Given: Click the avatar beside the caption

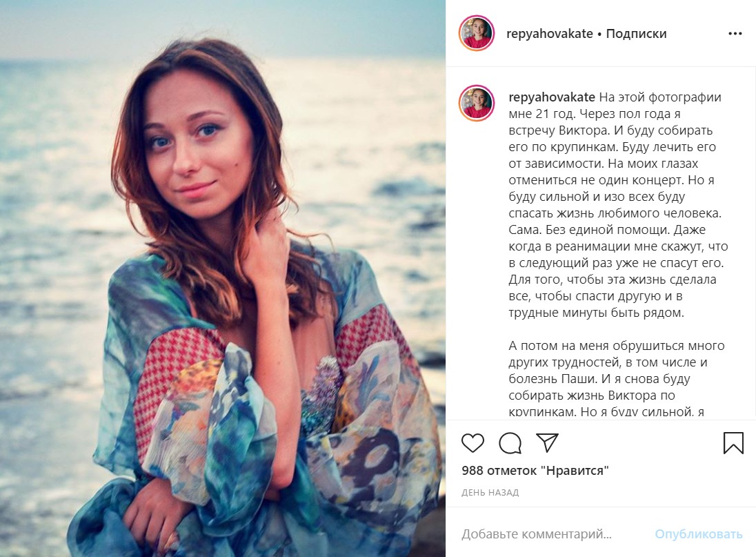Looking at the screenshot, I should [x=477, y=104].
